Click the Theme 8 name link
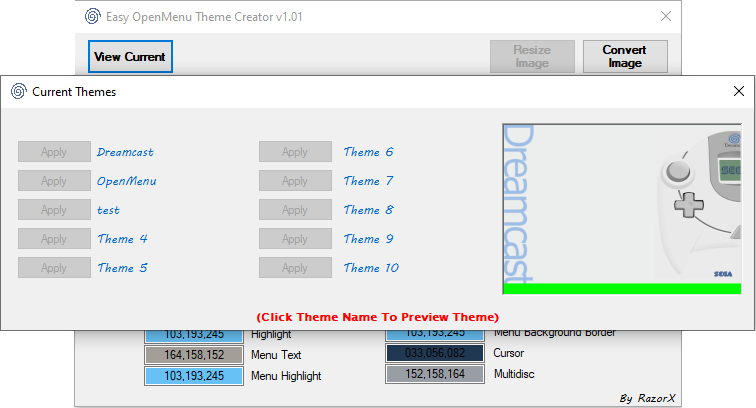The width and height of the screenshot is (756, 408). (x=369, y=210)
